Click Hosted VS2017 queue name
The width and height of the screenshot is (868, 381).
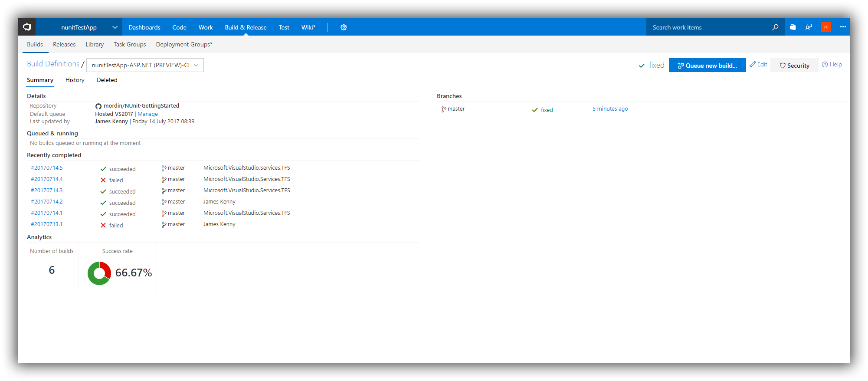114,114
